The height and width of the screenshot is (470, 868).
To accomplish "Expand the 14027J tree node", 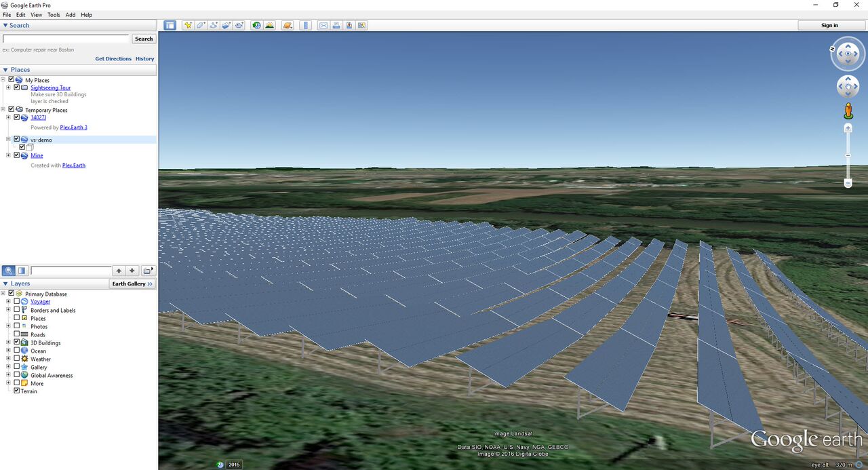I will point(9,117).
